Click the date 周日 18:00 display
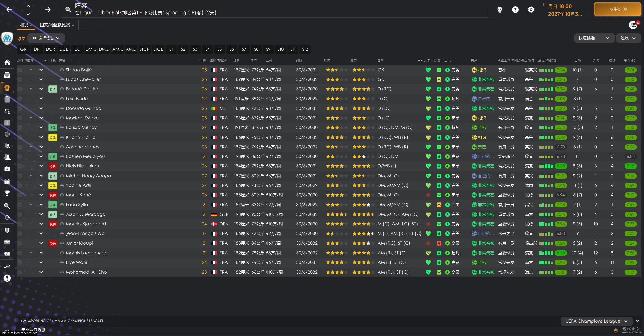 pos(560,6)
